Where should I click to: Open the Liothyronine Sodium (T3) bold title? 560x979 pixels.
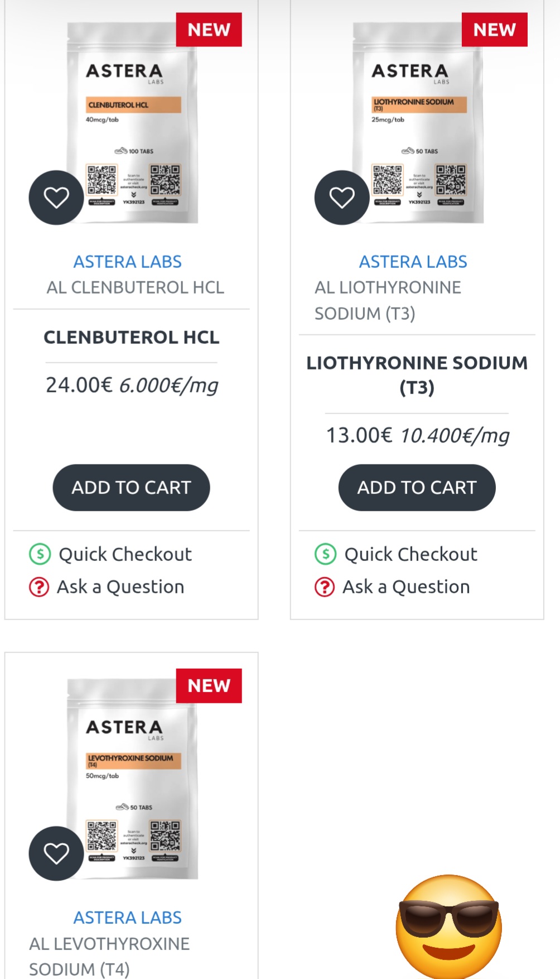click(417, 375)
